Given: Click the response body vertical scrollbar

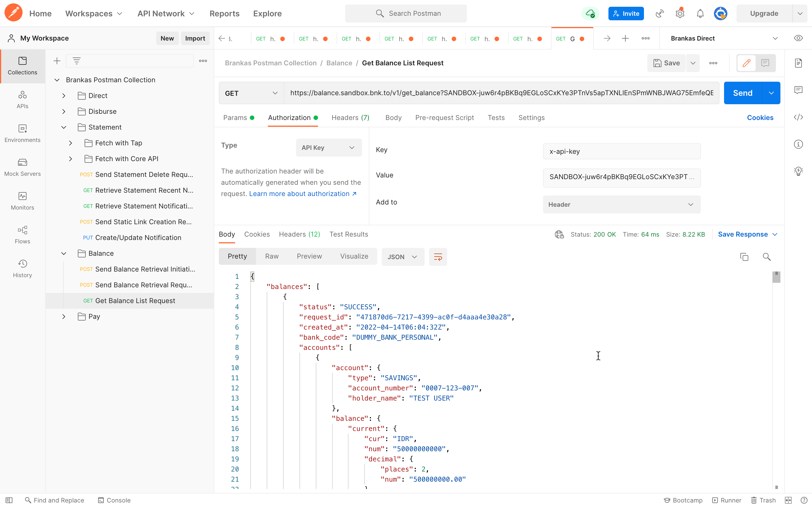Looking at the screenshot, I should click(776, 277).
